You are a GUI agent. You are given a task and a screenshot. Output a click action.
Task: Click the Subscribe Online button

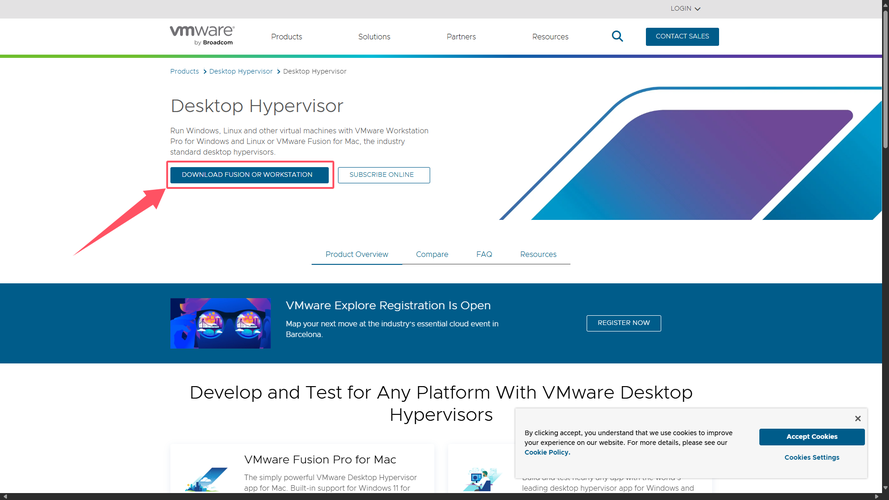pyautogui.click(x=384, y=175)
